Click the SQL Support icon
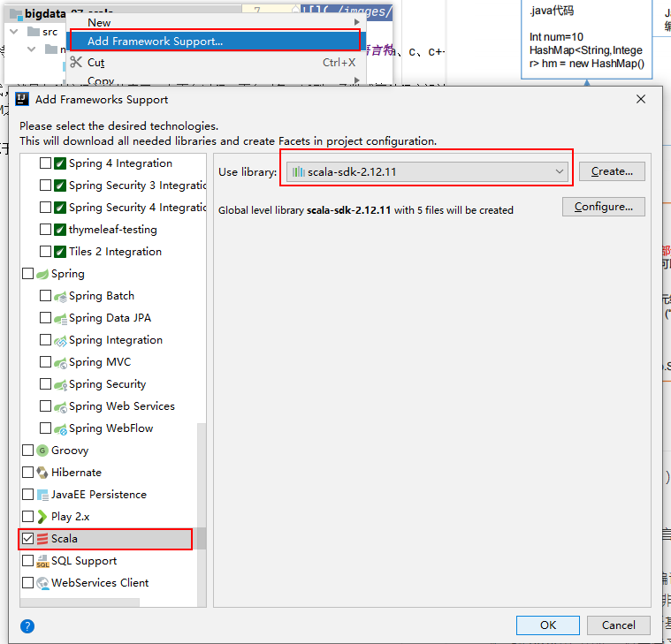Screen dimensions: 671x644 (x=42, y=561)
